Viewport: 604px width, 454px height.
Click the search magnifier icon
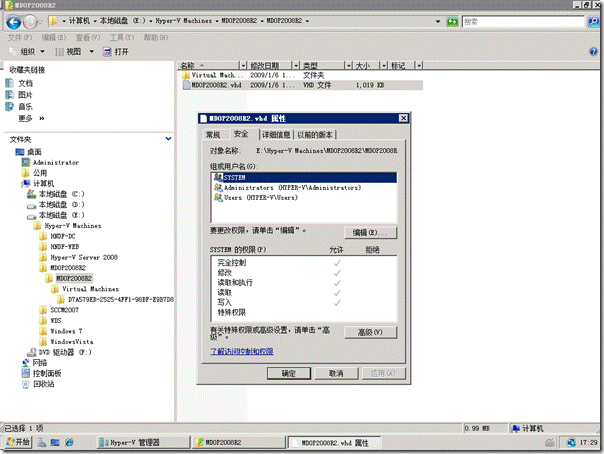point(594,22)
